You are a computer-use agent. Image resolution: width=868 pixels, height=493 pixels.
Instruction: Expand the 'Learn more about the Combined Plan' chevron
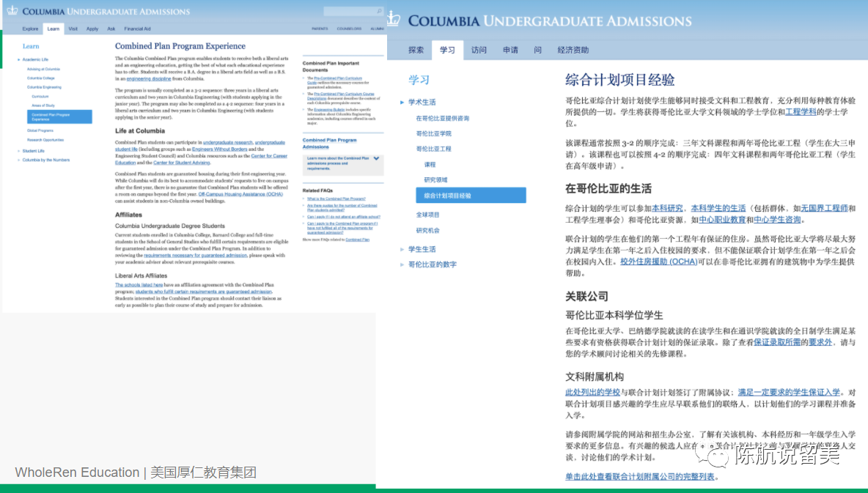coord(376,158)
